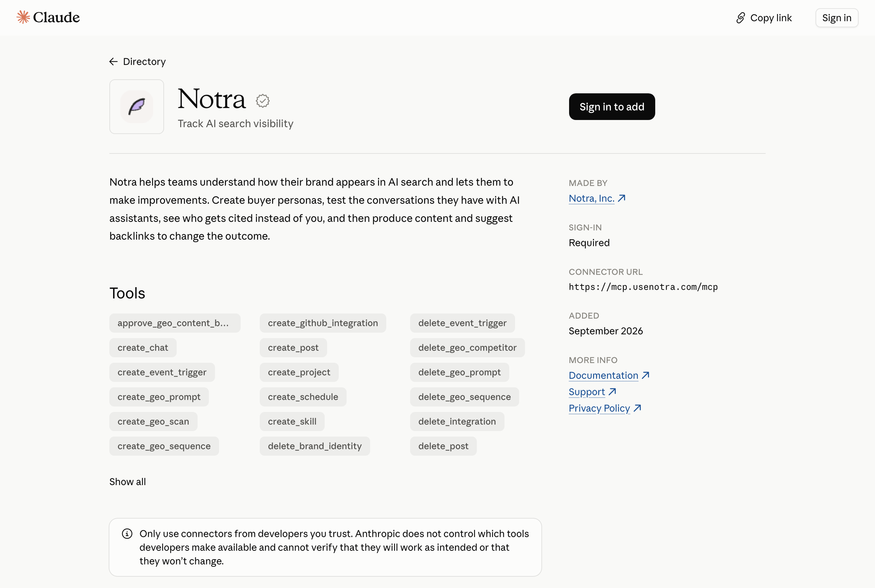Click the create_chat tool chip

pos(143,348)
